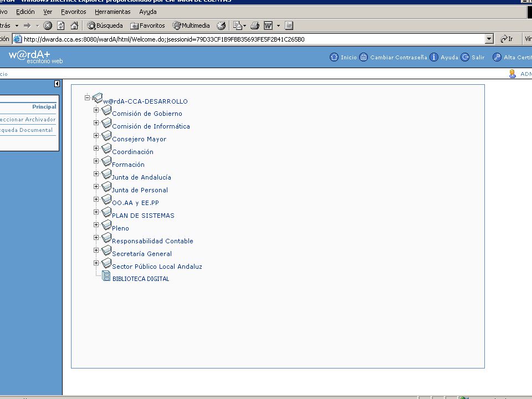Screen dimensions: 532x399
Task: Click the BIBLIOTECA DIGITAL cabinet icon
Action: (106, 276)
